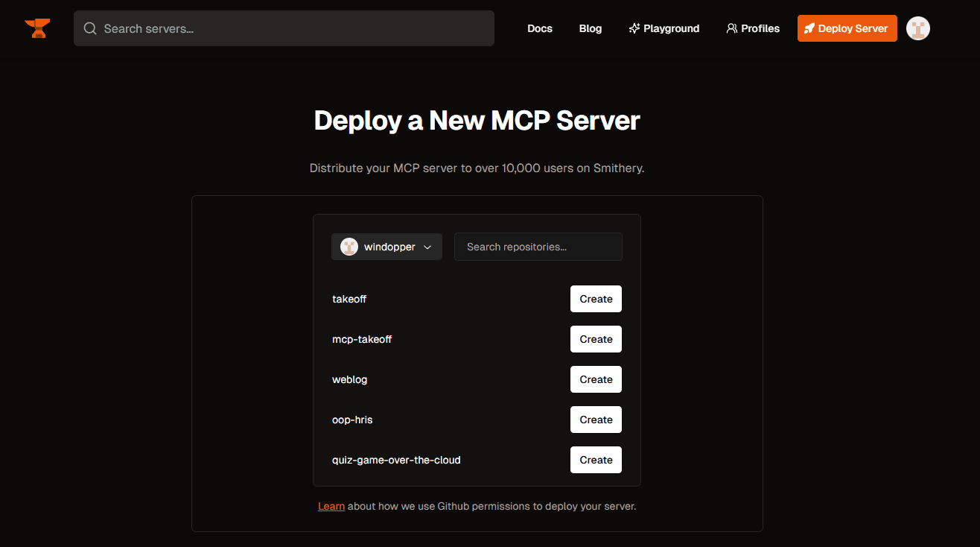The height and width of the screenshot is (547, 980).
Task: Open the Playground page
Action: 664,28
